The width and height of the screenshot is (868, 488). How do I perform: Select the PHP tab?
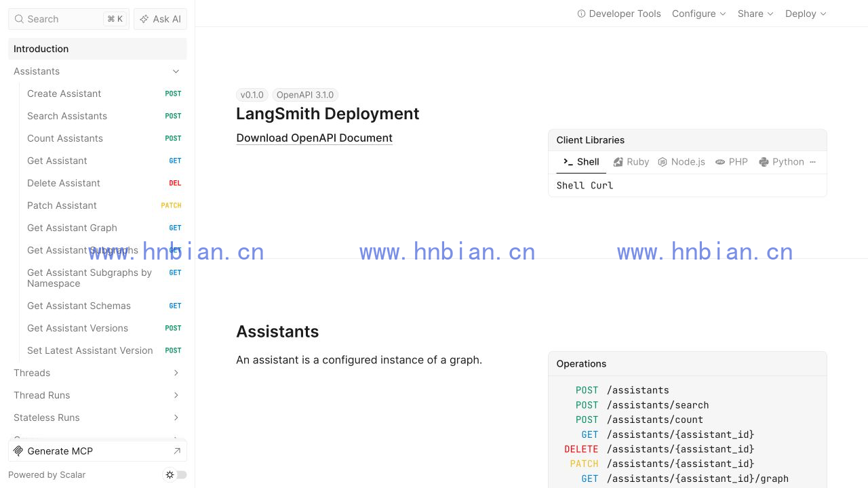point(732,162)
